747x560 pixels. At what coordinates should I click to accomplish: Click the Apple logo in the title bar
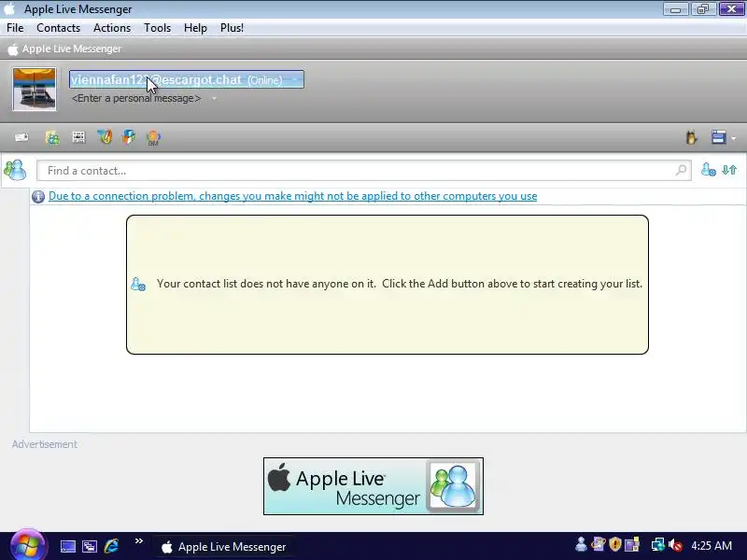click(9, 9)
